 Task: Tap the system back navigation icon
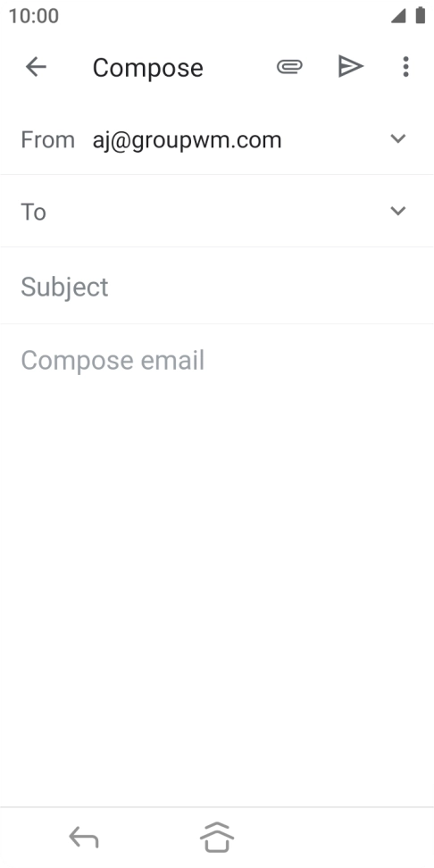tap(84, 838)
